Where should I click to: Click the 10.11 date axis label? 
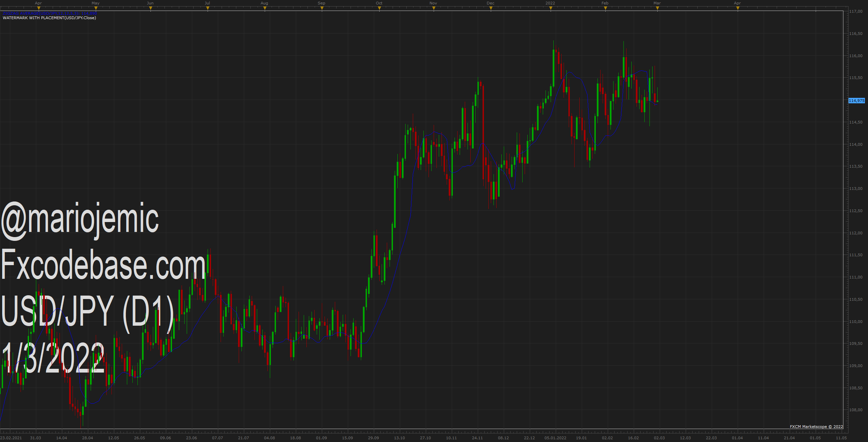click(x=451, y=438)
